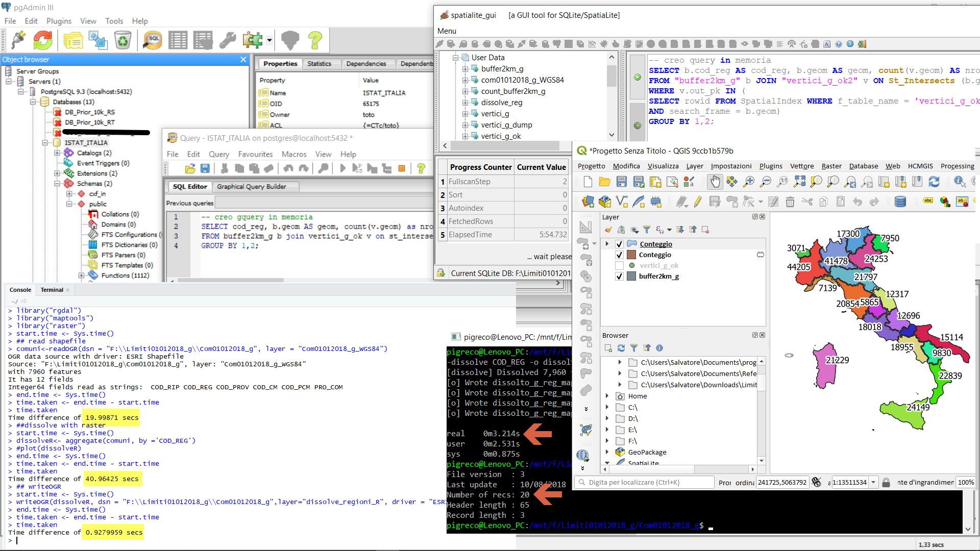Click the buffer2km_g layer color swatch
Viewport: 980px width, 551px height.
pyautogui.click(x=631, y=276)
